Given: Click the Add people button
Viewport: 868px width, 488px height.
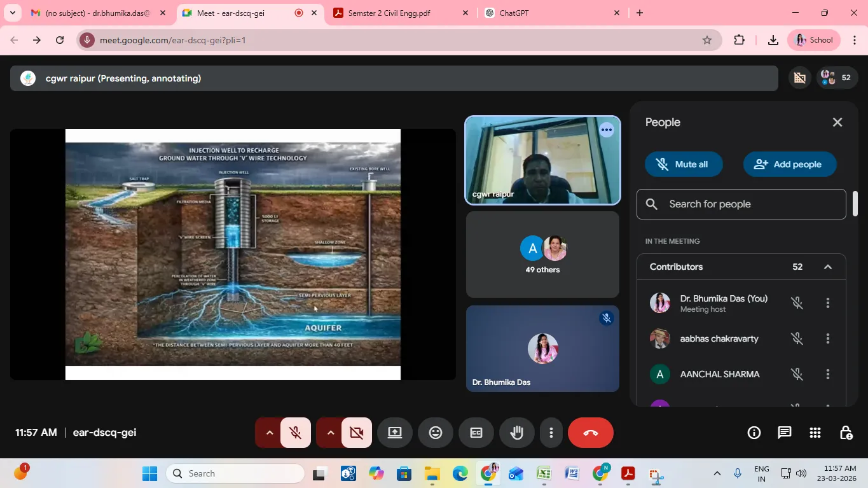Looking at the screenshot, I should click(x=789, y=164).
